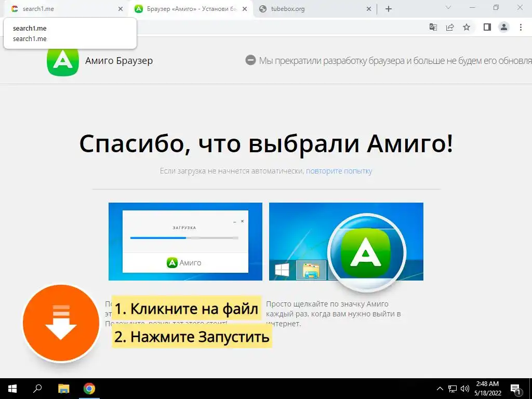532x399 pixels.
Task: Minimize the Chrome window
Action: (x=472, y=7)
